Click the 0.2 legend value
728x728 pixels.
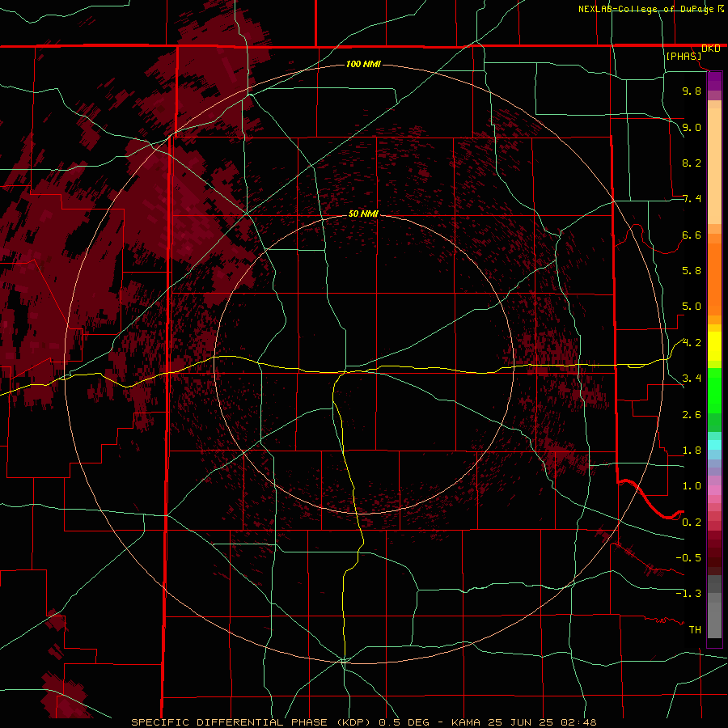pos(692,523)
